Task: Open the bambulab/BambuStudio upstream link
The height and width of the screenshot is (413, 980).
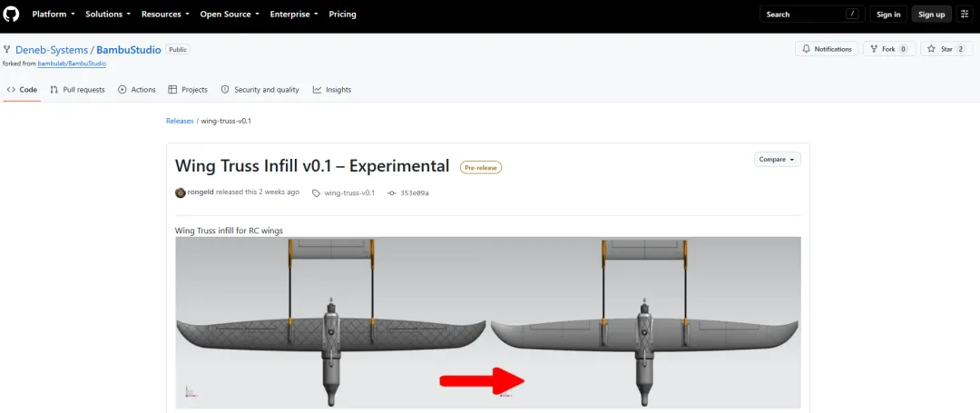Action: [x=72, y=64]
